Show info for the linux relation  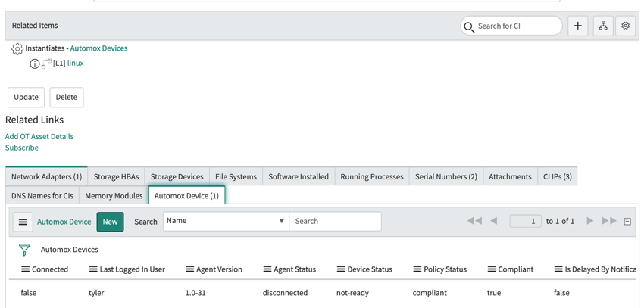[x=35, y=64]
